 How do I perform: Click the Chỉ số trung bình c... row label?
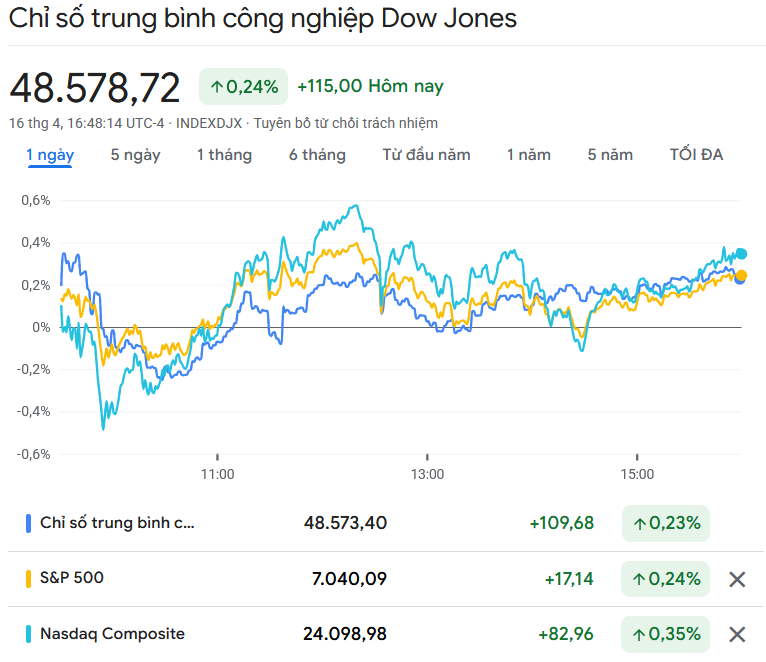point(118,523)
